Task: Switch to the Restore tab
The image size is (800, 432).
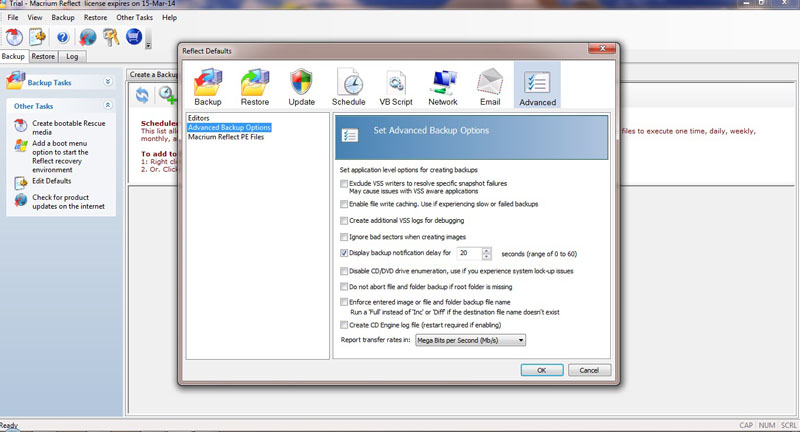Action: pyautogui.click(x=43, y=57)
